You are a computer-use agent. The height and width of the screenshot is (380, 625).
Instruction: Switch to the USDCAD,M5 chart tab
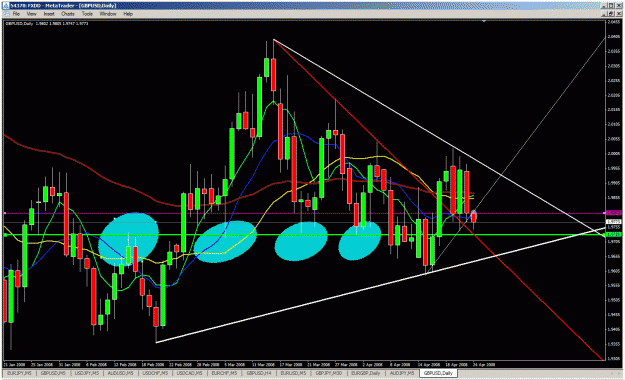tap(190, 373)
